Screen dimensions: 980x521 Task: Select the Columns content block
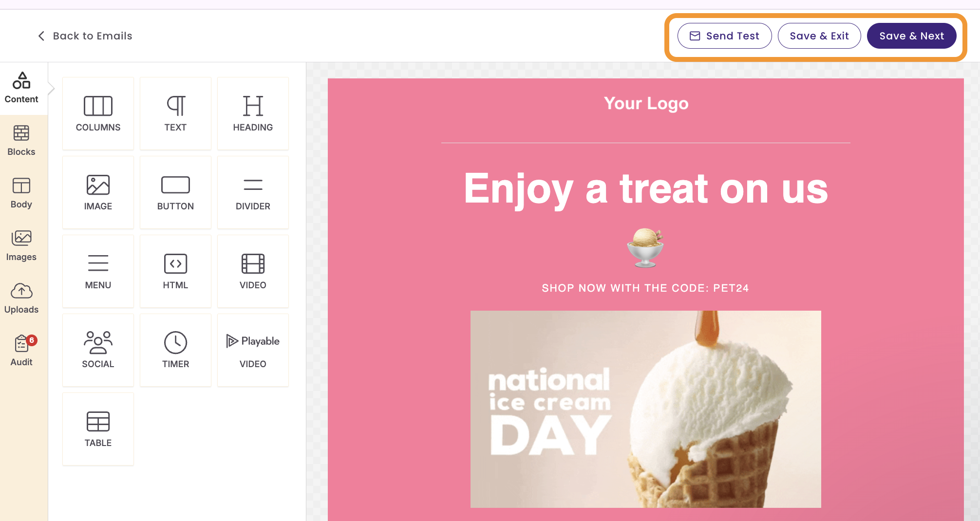98,113
